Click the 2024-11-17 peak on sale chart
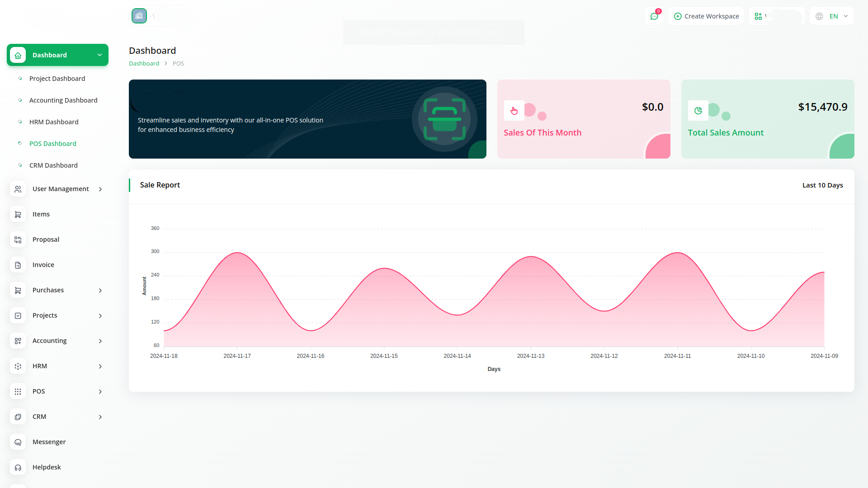Viewport: 868px width, 488px height. 237,253
